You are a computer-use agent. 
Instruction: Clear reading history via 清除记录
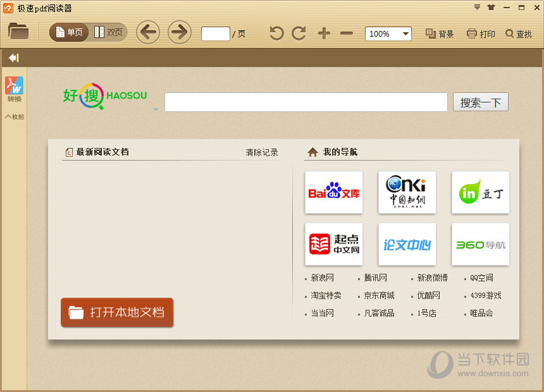(262, 152)
